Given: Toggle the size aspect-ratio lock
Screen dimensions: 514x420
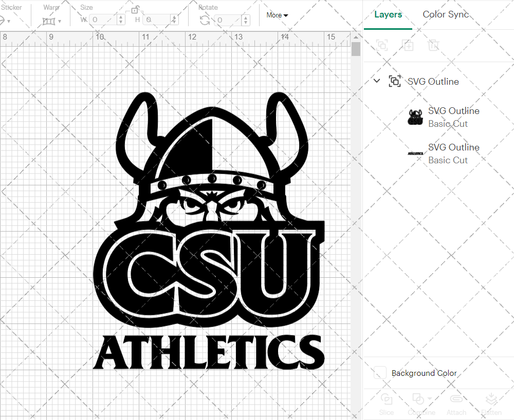Looking at the screenshot, I should 135,10.
